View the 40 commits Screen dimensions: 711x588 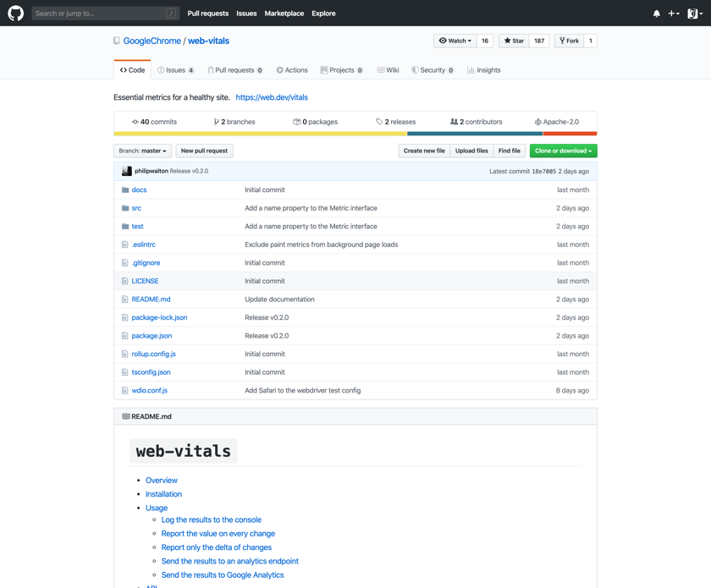(154, 122)
